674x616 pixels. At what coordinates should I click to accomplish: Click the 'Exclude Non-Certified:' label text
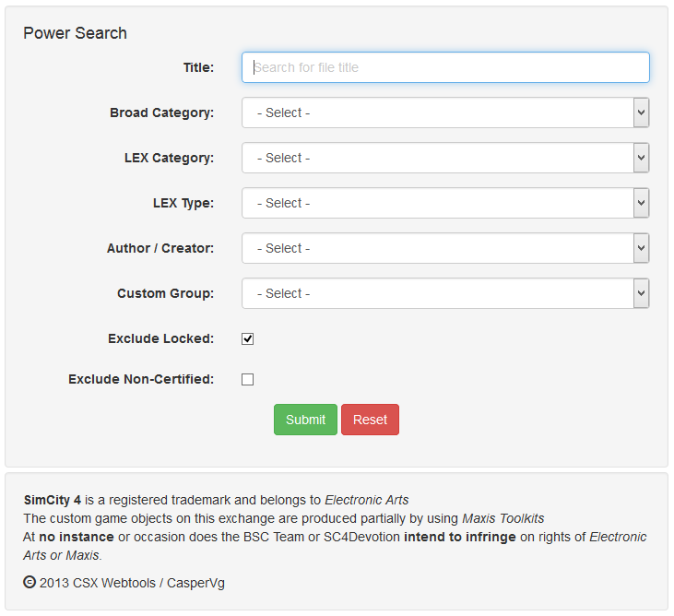tap(141, 379)
